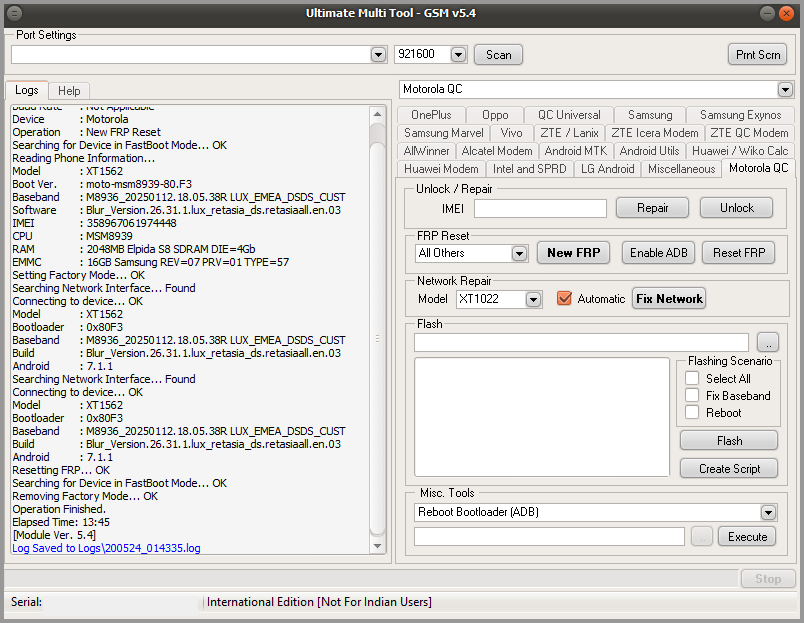Check the Fix Baseband option
The height and width of the screenshot is (623, 804).
(x=692, y=395)
